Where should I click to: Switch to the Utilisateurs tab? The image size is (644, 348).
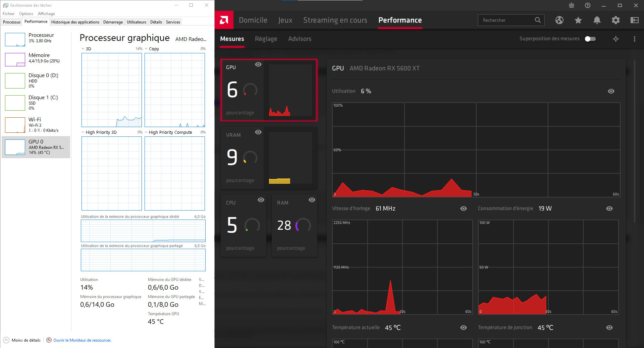click(137, 22)
